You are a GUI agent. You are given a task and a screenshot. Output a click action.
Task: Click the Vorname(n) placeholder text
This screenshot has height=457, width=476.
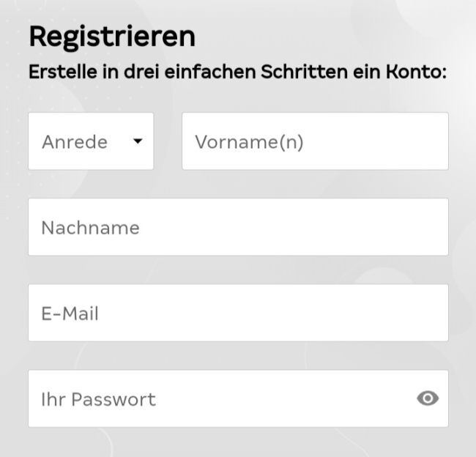249,141
